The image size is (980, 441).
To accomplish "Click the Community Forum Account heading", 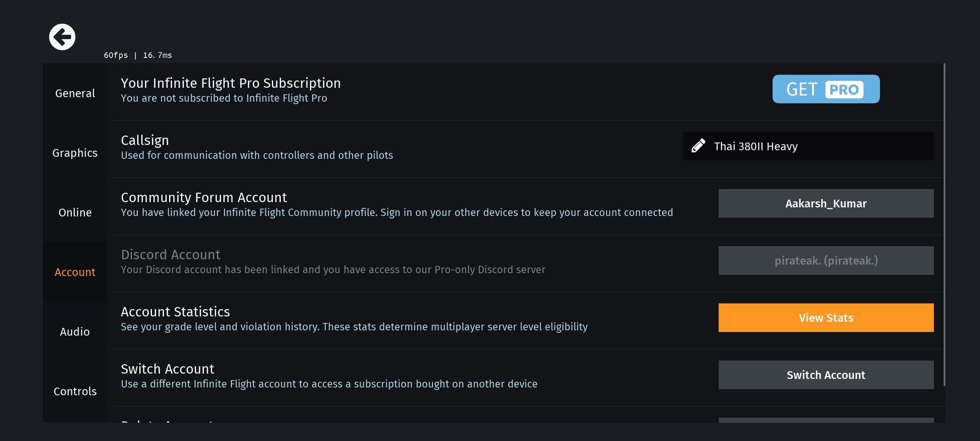I will click(204, 198).
